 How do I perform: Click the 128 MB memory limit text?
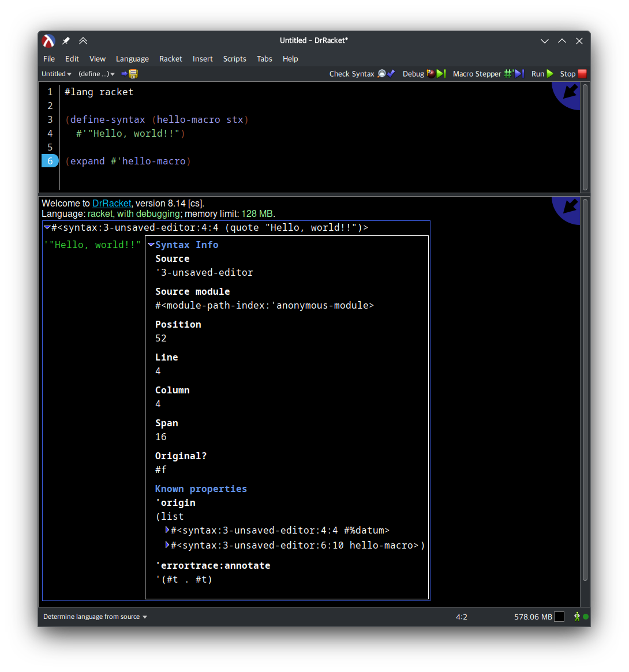(x=257, y=214)
